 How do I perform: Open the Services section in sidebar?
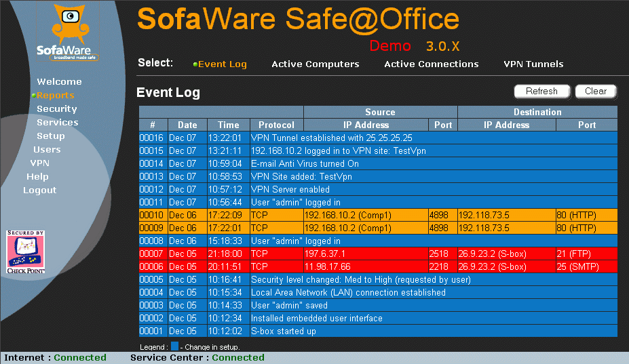tap(58, 123)
